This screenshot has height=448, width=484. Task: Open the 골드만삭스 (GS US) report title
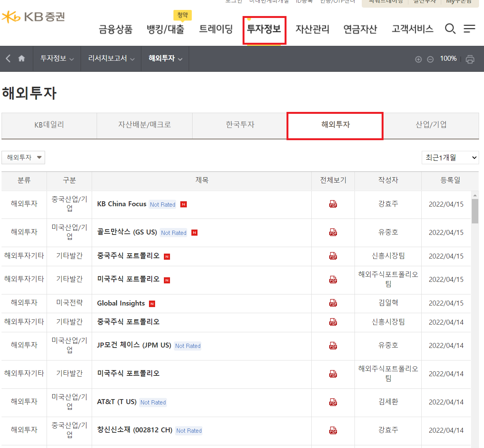pos(127,232)
